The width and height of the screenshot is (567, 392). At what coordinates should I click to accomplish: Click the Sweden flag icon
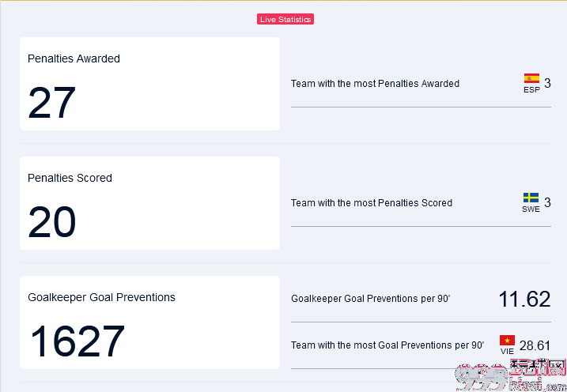click(531, 198)
